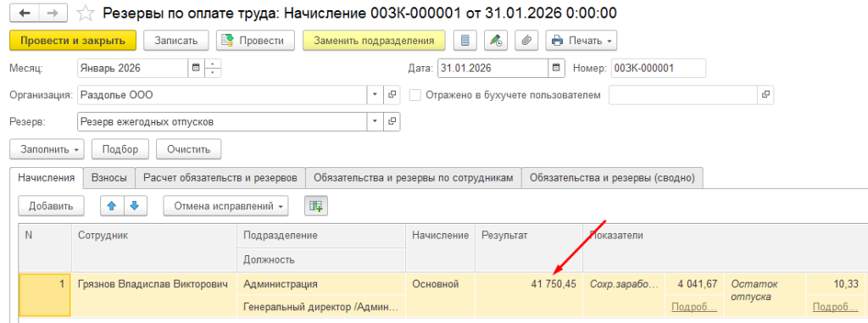
Task: Click the Провести button with the green icon
Action: (x=254, y=41)
